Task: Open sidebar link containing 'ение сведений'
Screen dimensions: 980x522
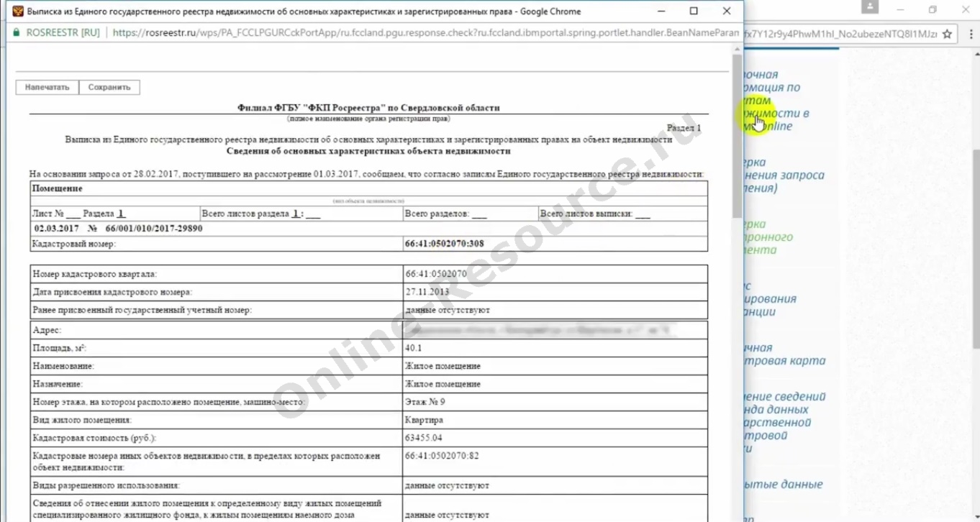Action: [x=784, y=423]
